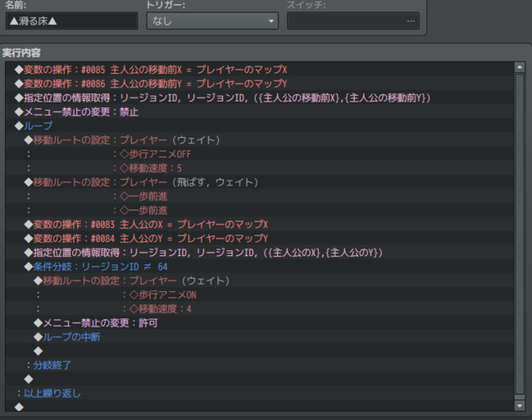The height and width of the screenshot is (420, 532).
Task: Select 指定位置の情報取得 line with 主人公の移動前X
Action: point(260,97)
